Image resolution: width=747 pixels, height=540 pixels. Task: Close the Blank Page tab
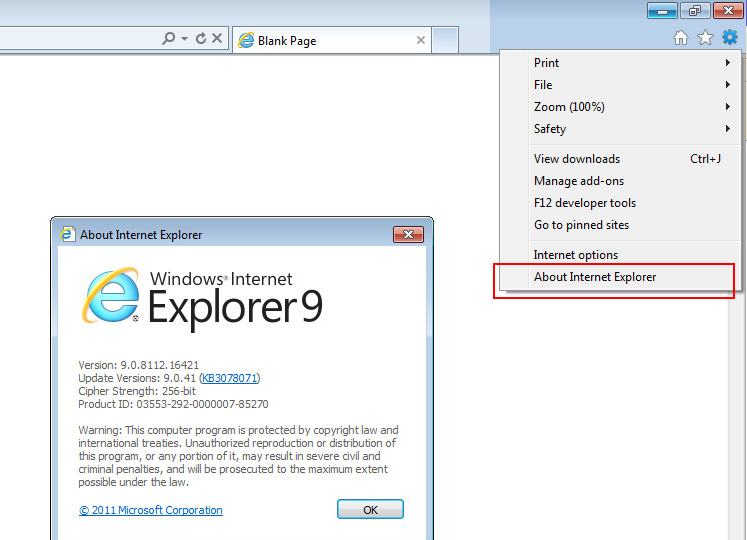pos(421,40)
